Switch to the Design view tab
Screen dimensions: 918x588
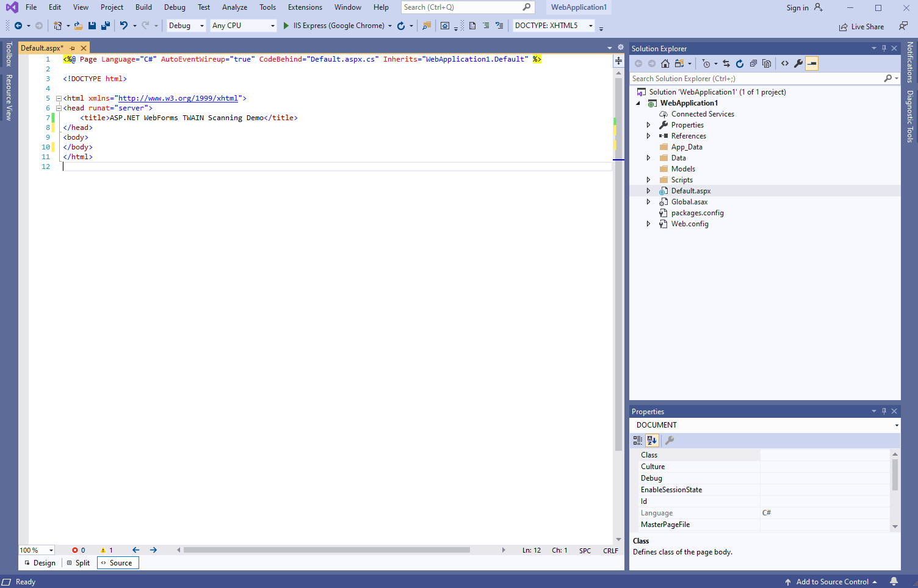coord(40,563)
